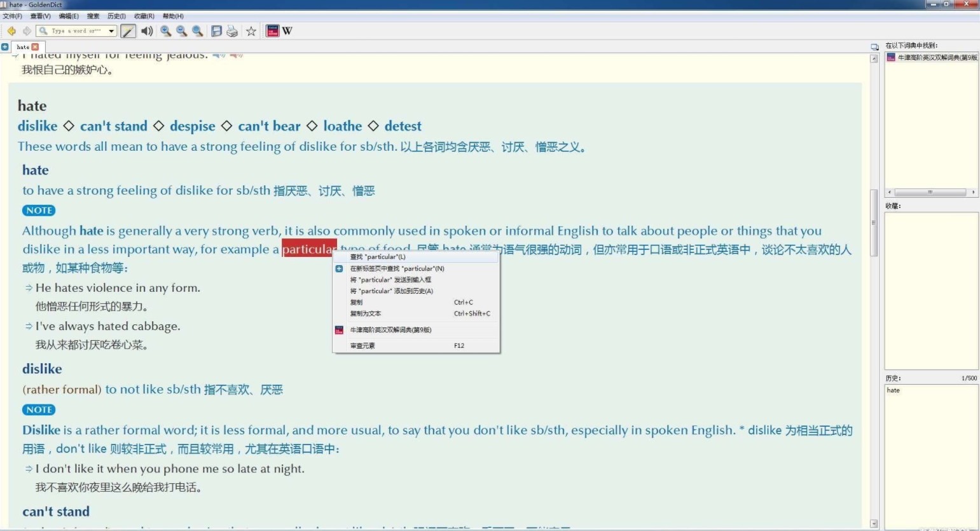Viewport: 980px width, 531px height.
Task: Click the "can't stand" synonym link
Action: coord(114,126)
